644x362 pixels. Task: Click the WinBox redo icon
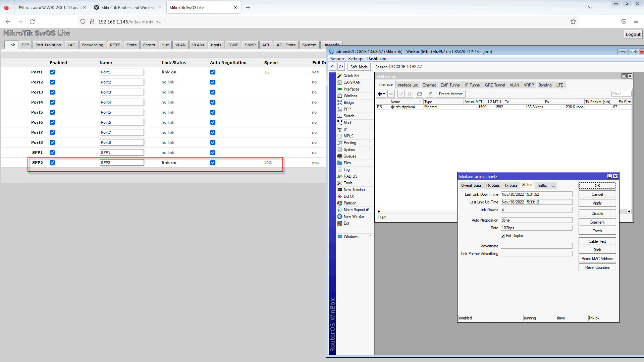click(341, 67)
